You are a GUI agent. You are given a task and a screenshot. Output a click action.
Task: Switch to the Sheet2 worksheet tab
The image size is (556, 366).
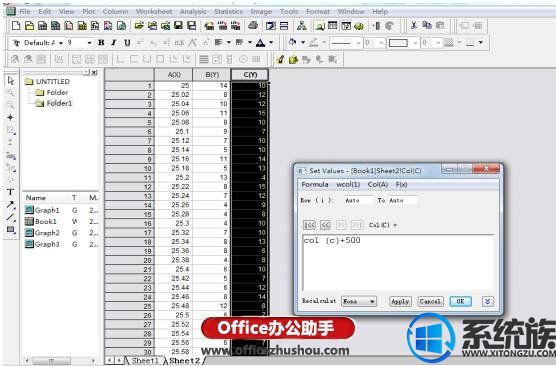[184, 360]
